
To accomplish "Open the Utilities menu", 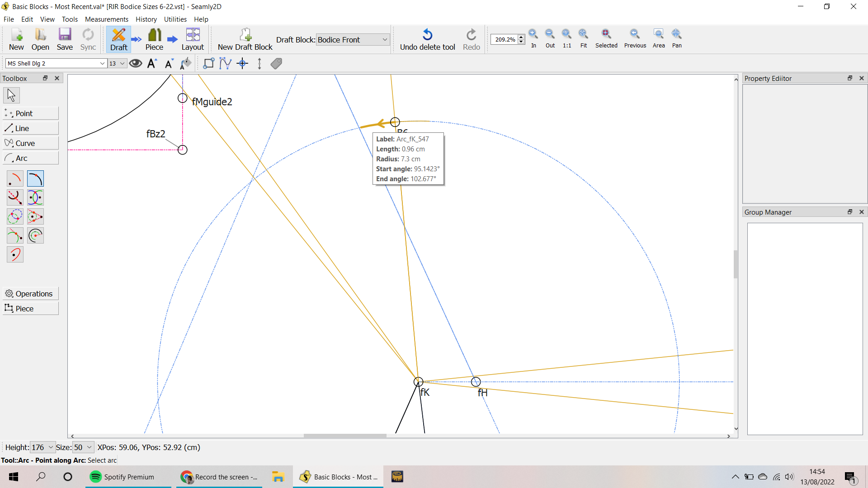I will click(175, 19).
